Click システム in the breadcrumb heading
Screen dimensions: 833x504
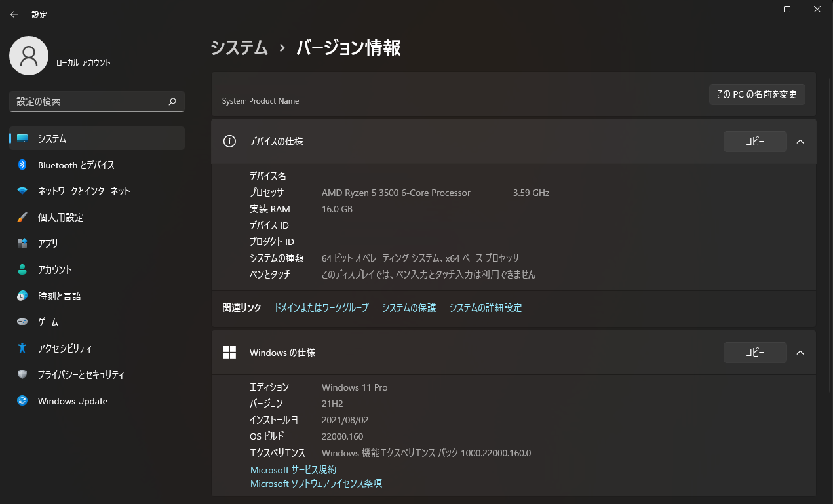click(x=239, y=48)
